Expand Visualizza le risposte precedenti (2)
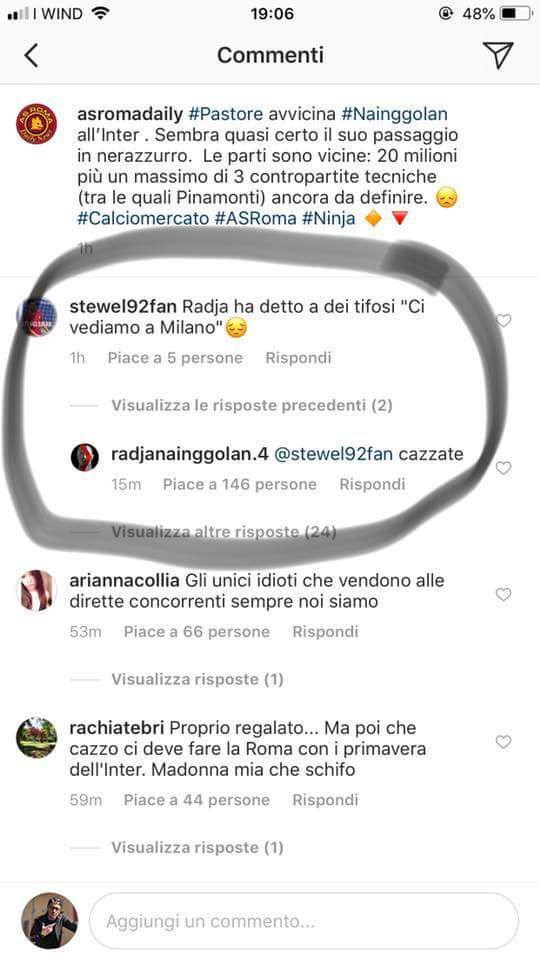 pyautogui.click(x=252, y=405)
